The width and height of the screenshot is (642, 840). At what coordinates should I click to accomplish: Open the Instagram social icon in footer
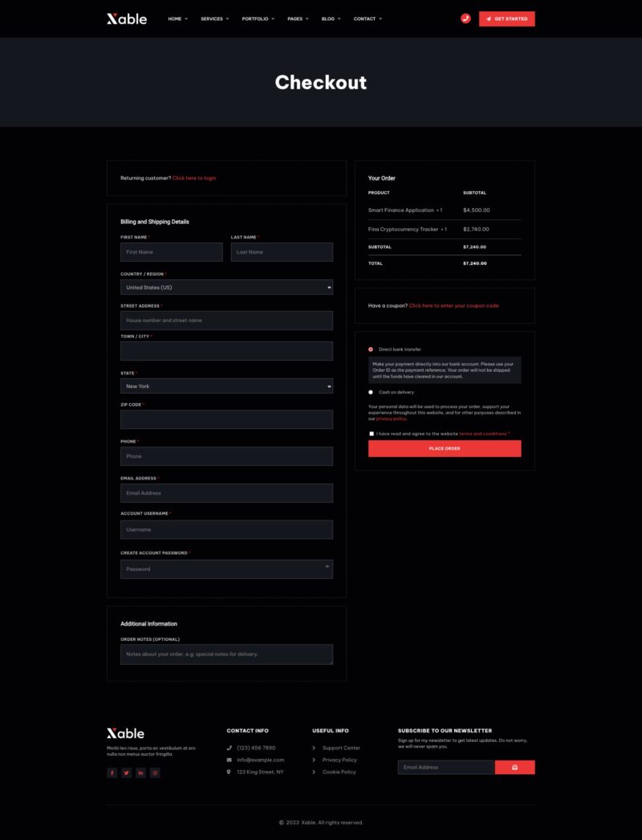(x=155, y=773)
